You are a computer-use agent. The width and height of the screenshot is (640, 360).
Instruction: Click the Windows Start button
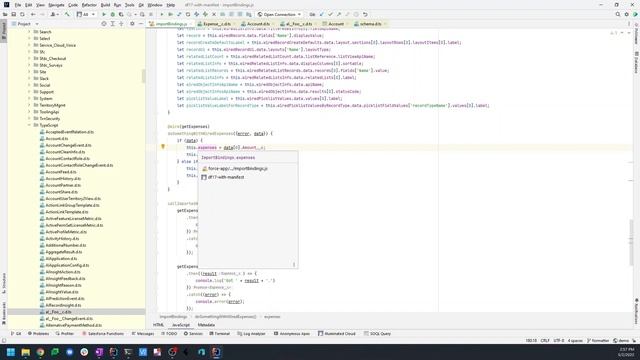11,352
